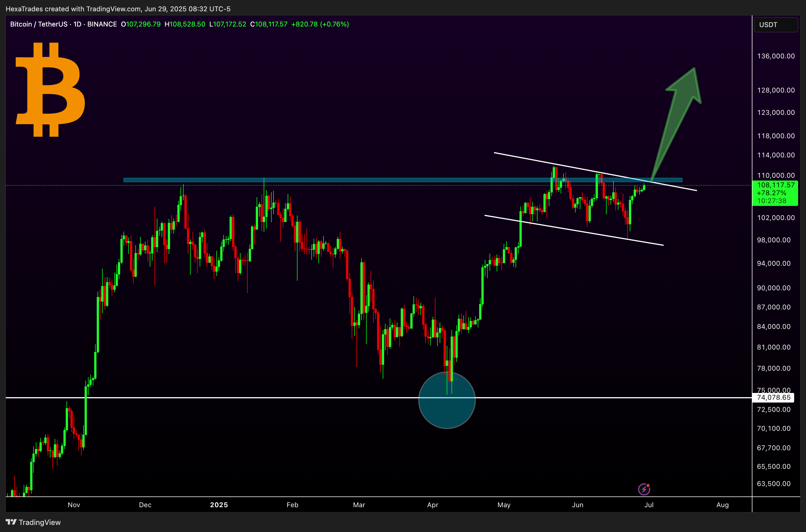Click the Jul label on time axis
The image size is (806, 532).
pos(649,505)
